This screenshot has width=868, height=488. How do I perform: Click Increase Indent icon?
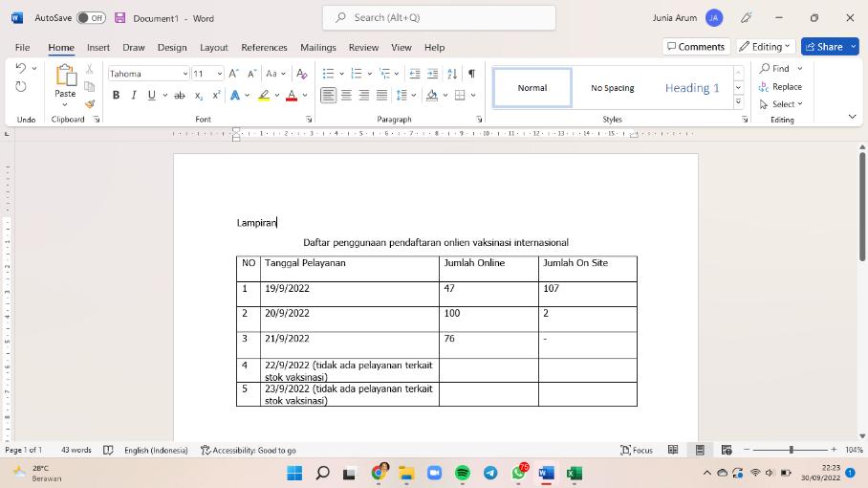click(x=432, y=74)
